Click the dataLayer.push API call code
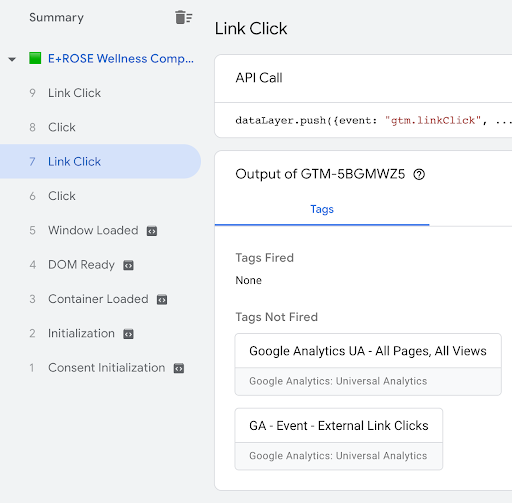 click(x=373, y=120)
